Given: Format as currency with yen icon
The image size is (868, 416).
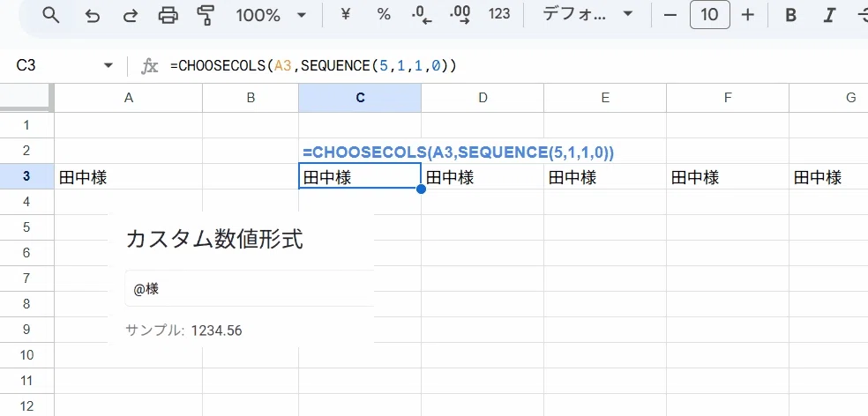Looking at the screenshot, I should [x=346, y=14].
